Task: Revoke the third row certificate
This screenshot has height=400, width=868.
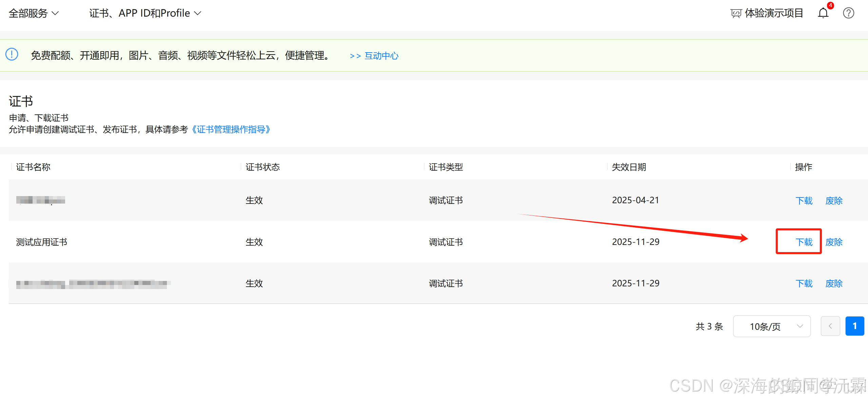Action: pyautogui.click(x=834, y=283)
